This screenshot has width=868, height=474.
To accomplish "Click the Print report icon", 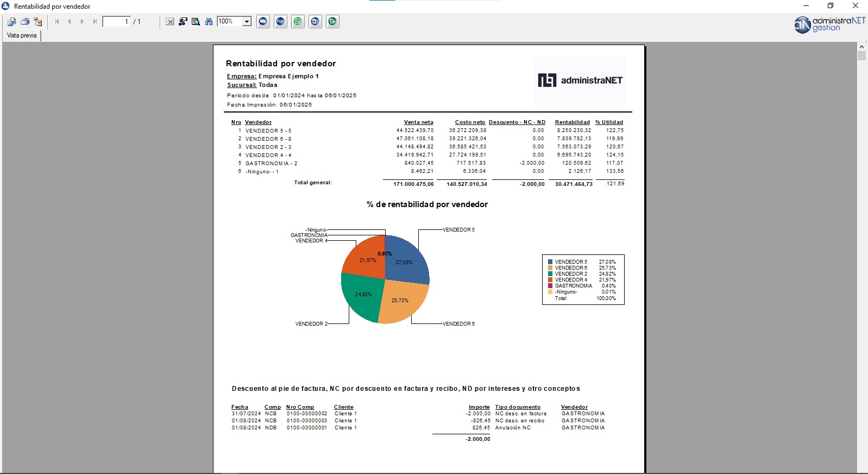I will 24,22.
